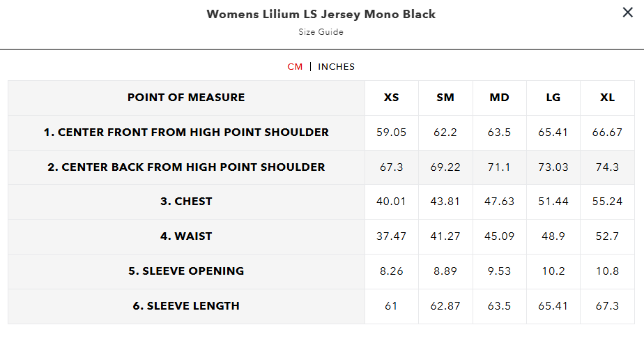The image size is (644, 341).
Task: Click the Size Guide subtitle
Action: pyautogui.click(x=321, y=32)
